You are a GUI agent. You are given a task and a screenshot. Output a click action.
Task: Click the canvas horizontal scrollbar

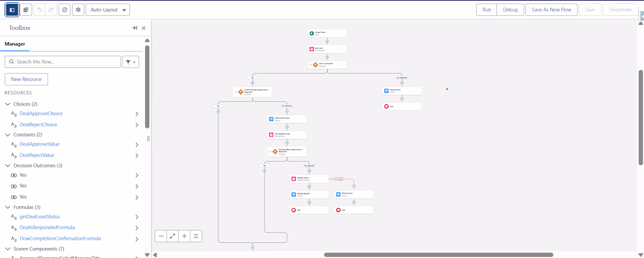click(x=439, y=254)
